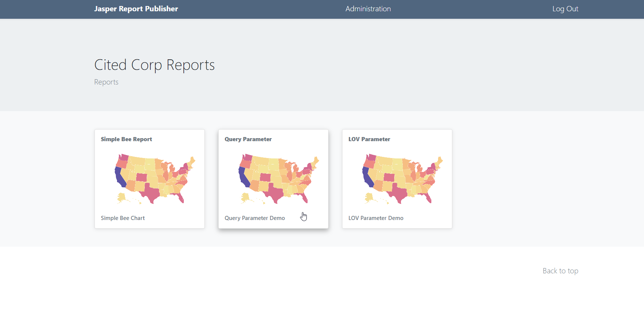Click the LOV Parameter Demo description
Viewport: 644px width, 330px height.
376,218
